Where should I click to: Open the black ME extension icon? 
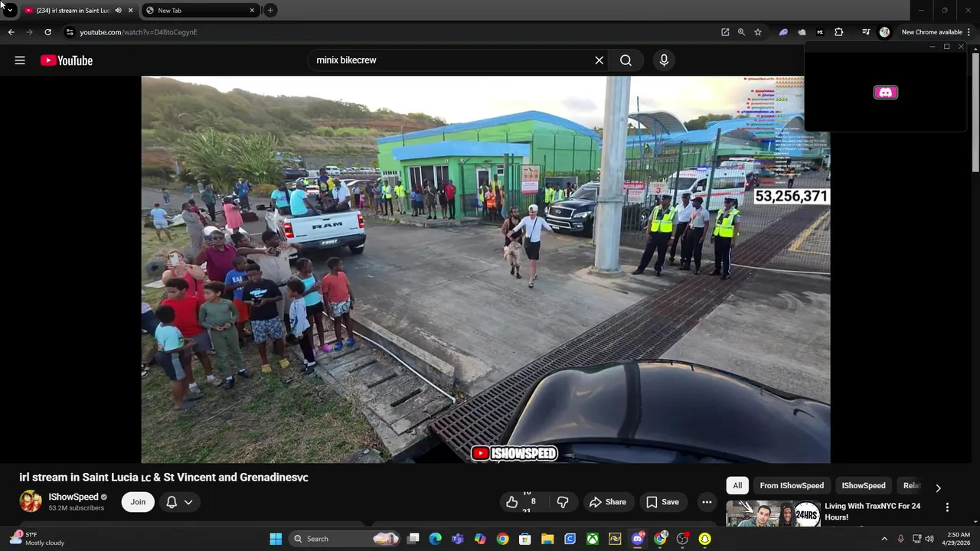(820, 32)
